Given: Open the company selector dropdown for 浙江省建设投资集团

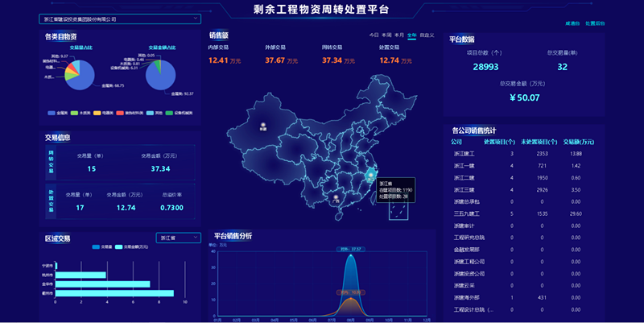Looking at the screenshot, I should (120, 19).
